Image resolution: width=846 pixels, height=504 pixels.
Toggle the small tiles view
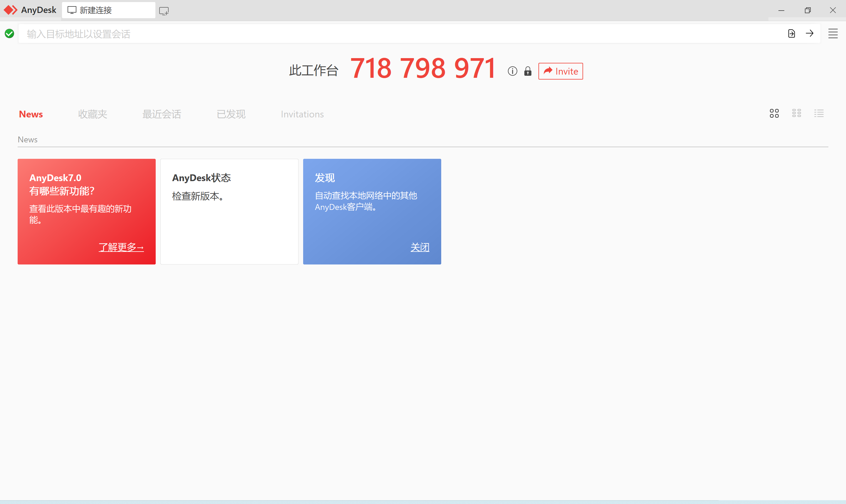[796, 113]
